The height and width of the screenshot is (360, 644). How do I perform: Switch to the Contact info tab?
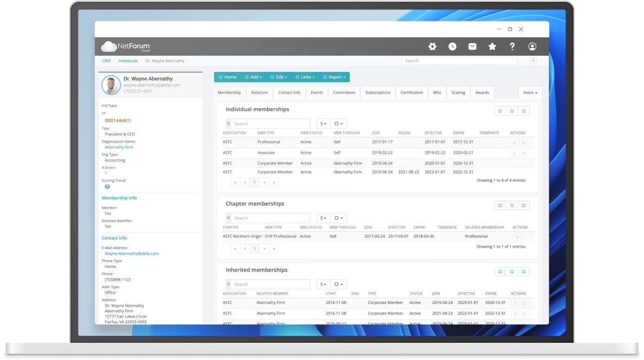(x=290, y=92)
